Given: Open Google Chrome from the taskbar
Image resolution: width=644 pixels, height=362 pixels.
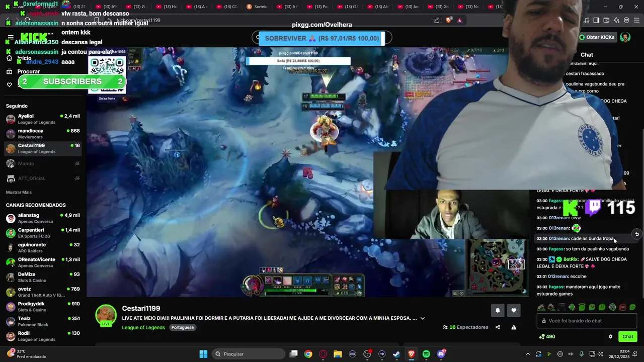Looking at the screenshot, I should coord(308,354).
